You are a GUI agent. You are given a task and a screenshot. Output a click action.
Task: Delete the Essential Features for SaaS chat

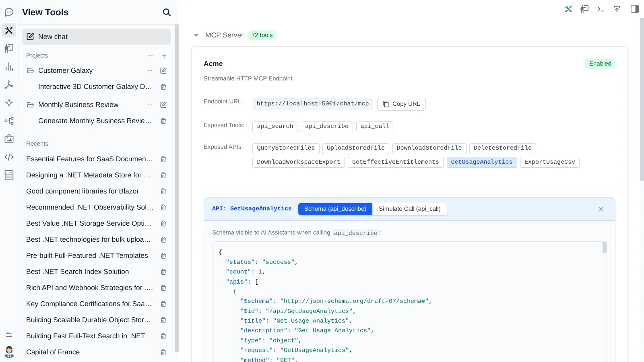163,159
